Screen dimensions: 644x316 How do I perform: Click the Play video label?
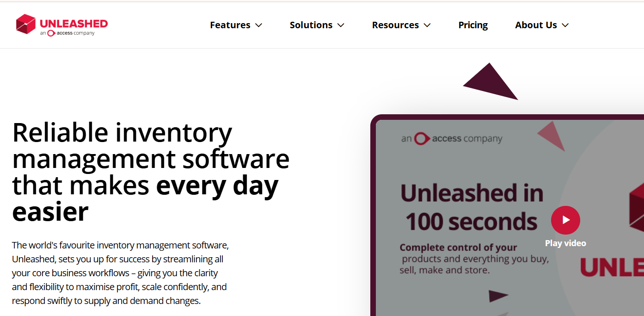[x=565, y=243]
